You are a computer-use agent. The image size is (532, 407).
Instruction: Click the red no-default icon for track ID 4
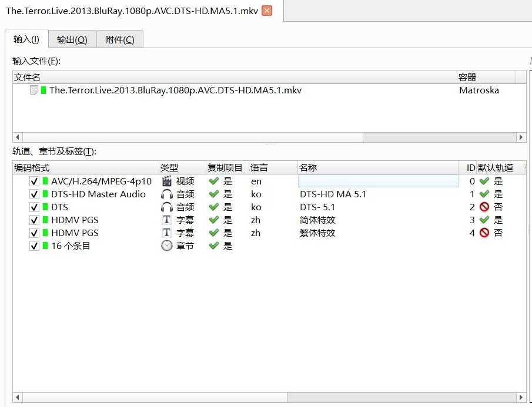484,233
